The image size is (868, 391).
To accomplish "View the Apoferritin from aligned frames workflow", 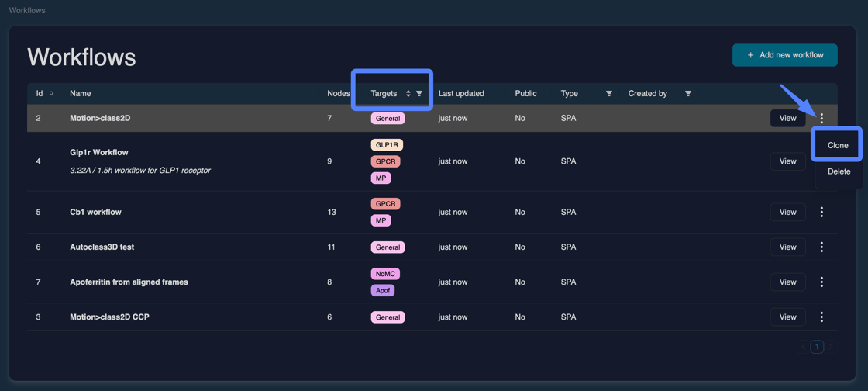I will pos(787,282).
